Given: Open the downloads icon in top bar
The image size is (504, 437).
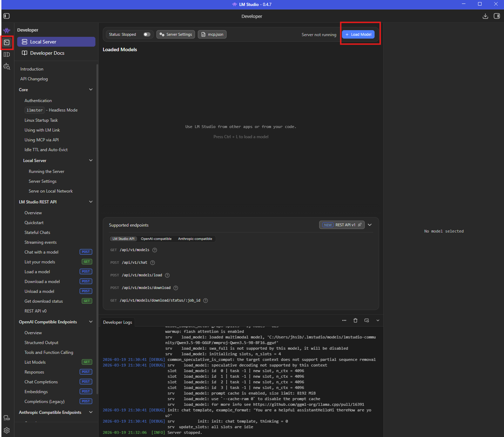Looking at the screenshot, I should click(x=485, y=16).
